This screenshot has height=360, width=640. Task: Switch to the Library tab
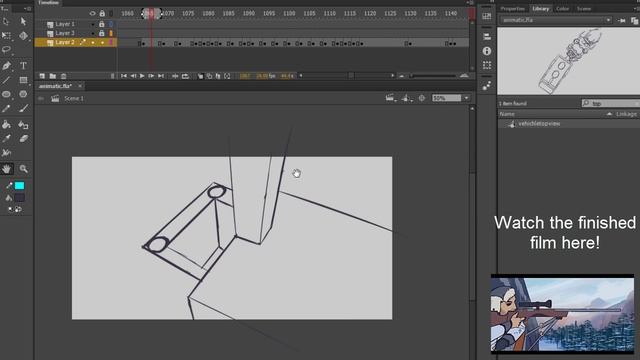540,9
